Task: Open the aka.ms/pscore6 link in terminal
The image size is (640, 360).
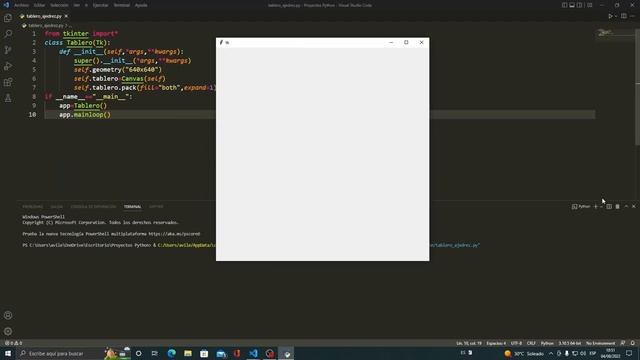Action: click(174, 234)
